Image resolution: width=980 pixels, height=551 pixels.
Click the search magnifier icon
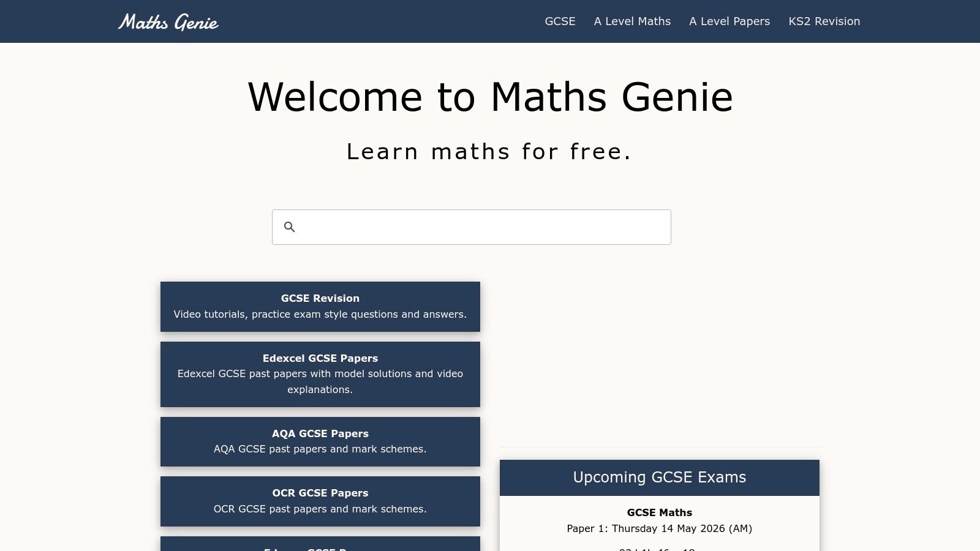tap(290, 227)
